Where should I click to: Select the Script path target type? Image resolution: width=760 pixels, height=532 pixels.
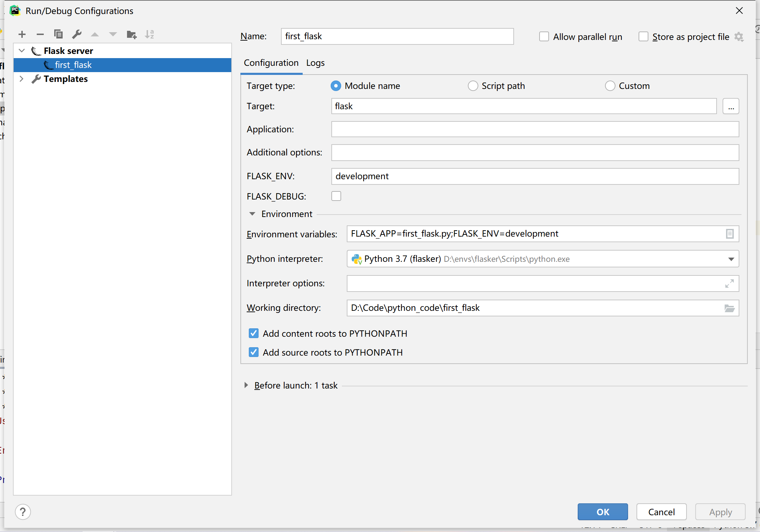[x=473, y=86]
